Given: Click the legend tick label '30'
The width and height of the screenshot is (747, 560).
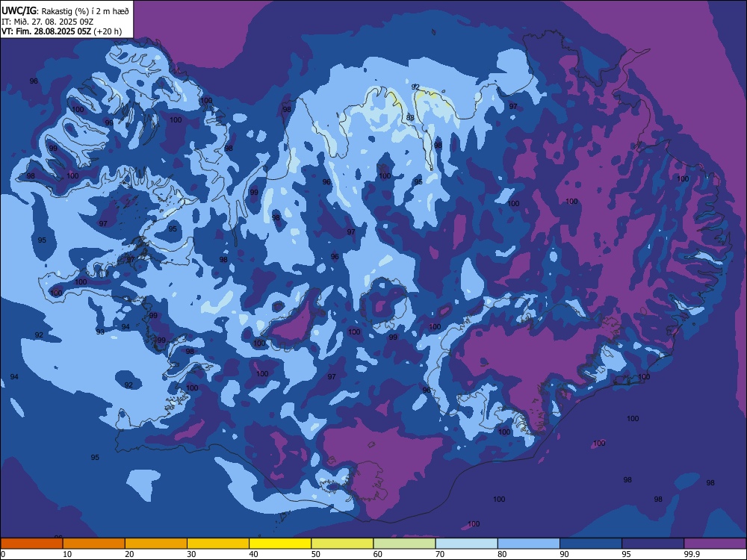Looking at the screenshot, I should 191,554.
